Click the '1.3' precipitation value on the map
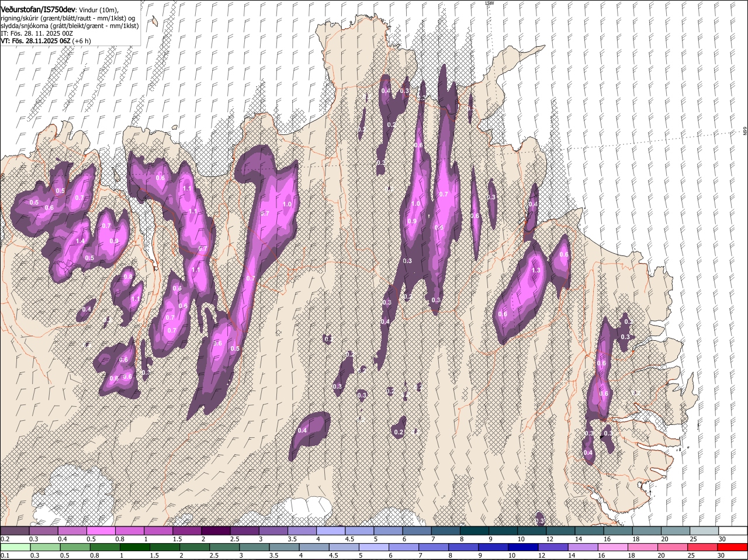Viewport: 748px width, 560px height. point(536,271)
